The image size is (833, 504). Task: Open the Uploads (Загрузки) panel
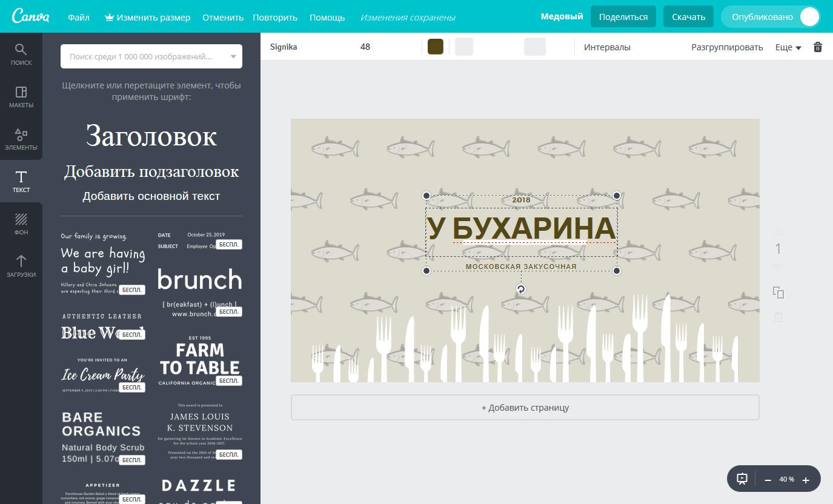[21, 267]
